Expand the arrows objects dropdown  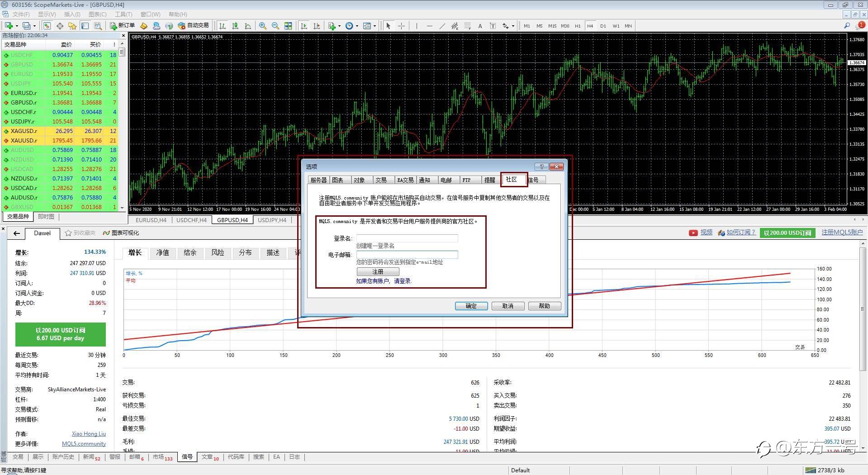[x=513, y=26]
